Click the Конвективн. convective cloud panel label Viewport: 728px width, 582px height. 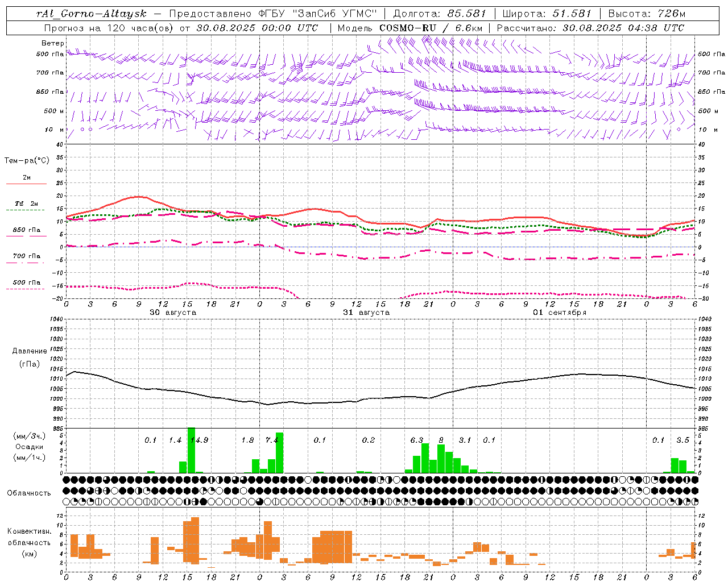[30, 531]
